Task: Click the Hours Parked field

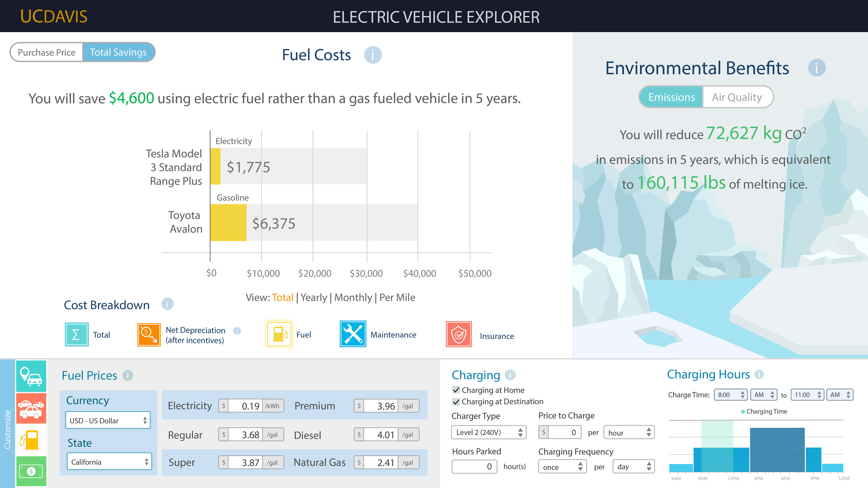Action: [x=474, y=467]
